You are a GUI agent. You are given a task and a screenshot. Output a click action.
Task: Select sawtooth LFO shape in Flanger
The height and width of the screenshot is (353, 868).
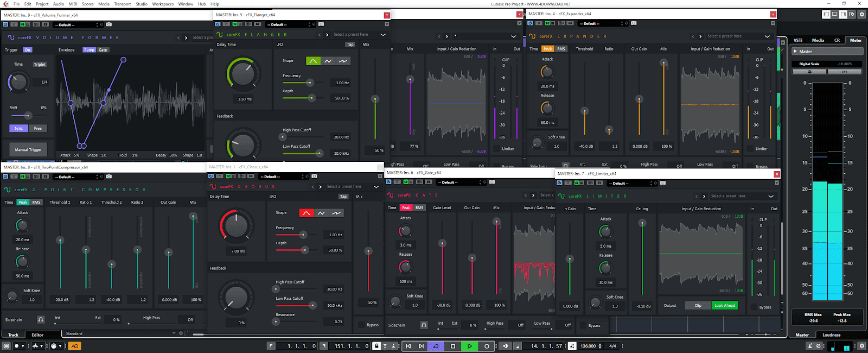click(343, 61)
